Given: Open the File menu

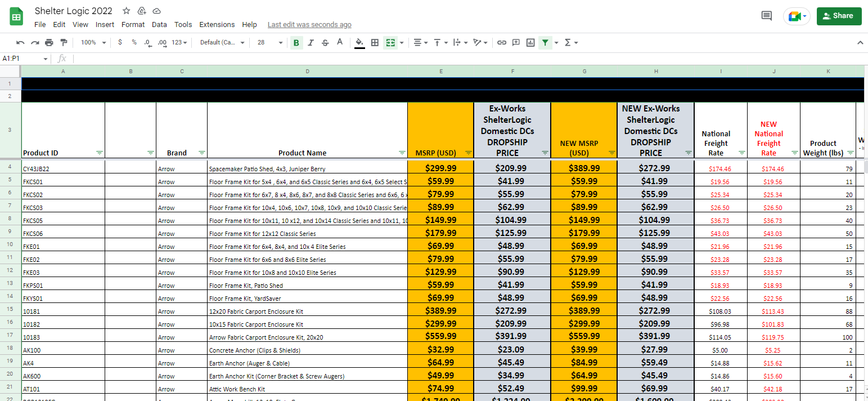Looking at the screenshot, I should (40, 25).
